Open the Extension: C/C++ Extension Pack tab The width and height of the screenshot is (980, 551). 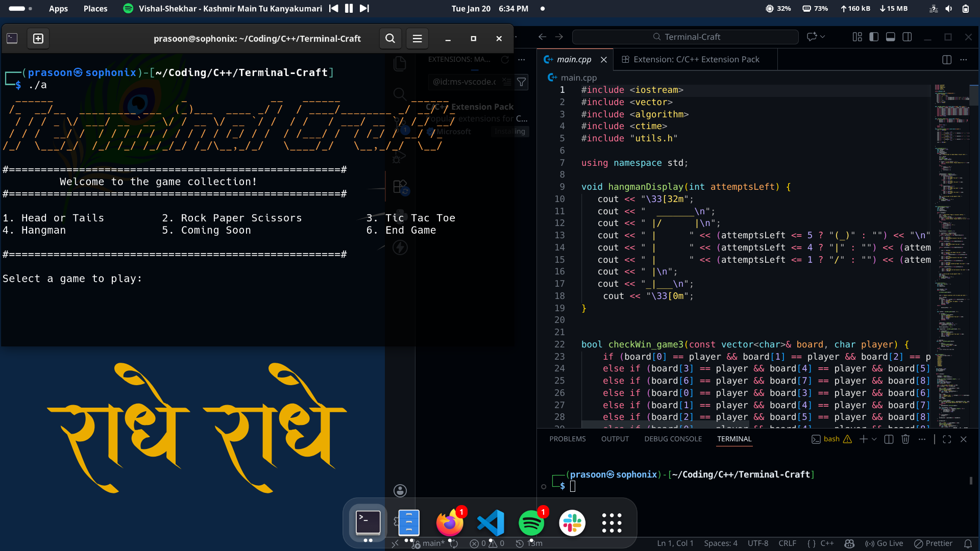pos(696,60)
